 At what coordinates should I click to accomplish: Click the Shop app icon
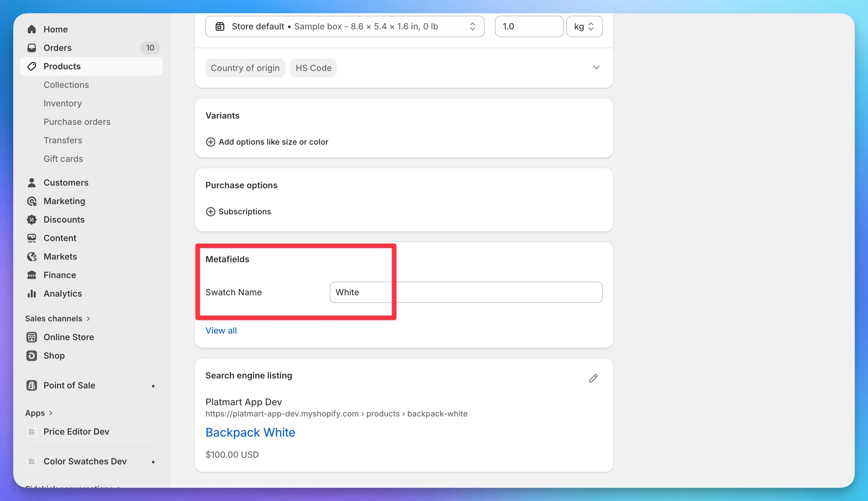32,356
